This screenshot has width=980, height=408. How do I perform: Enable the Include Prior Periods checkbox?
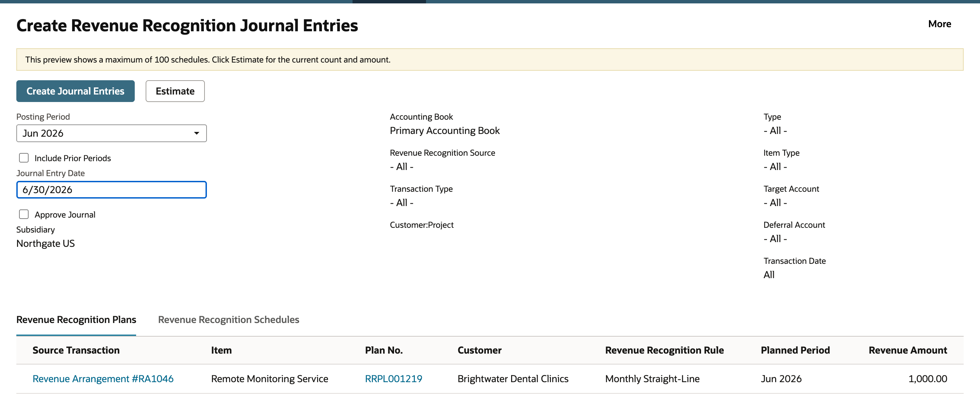24,158
